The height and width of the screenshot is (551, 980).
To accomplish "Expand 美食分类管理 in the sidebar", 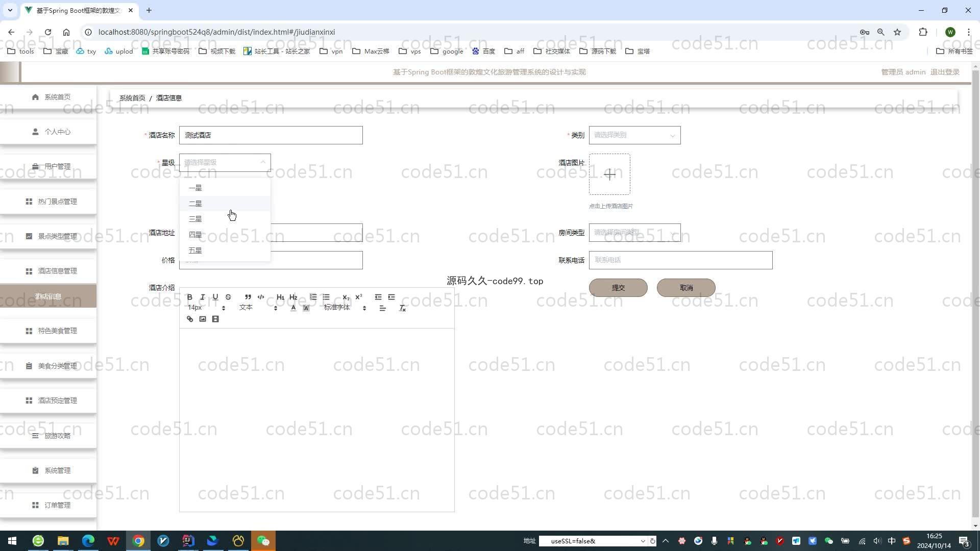I will pyautogui.click(x=48, y=366).
